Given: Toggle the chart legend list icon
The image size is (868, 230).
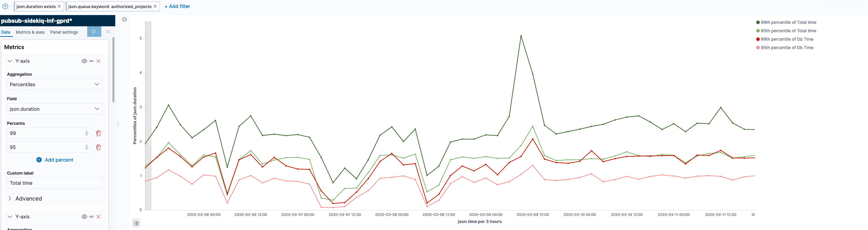Looking at the screenshot, I should 136,223.
